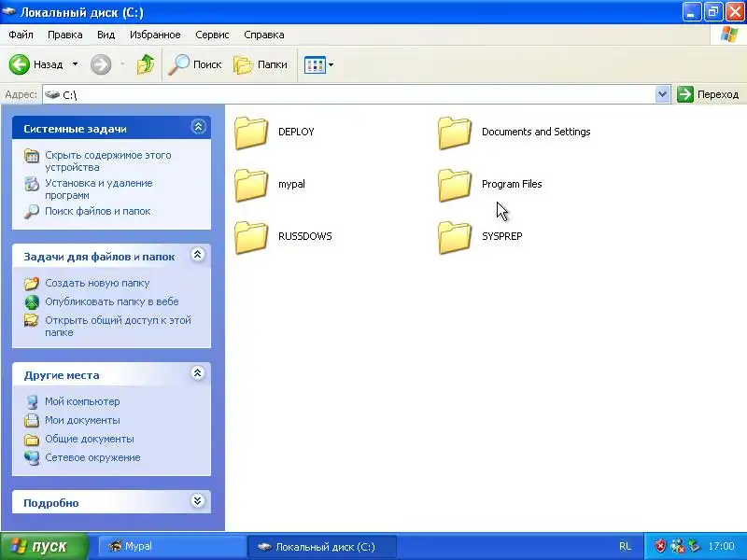747x560 pixels.
Task: Click Создать новую папку link
Action: point(97,283)
